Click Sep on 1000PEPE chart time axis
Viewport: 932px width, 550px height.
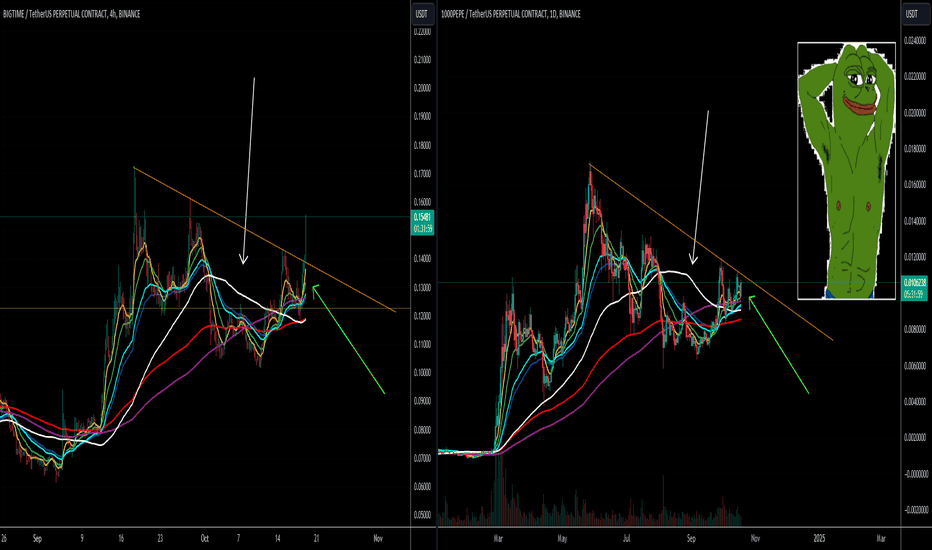pos(691,539)
